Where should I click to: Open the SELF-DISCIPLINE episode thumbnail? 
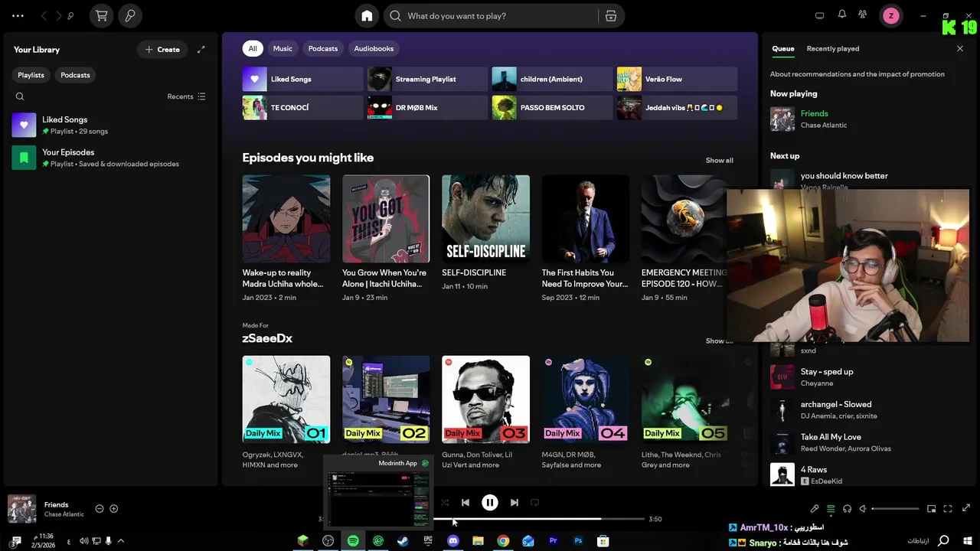[485, 219]
